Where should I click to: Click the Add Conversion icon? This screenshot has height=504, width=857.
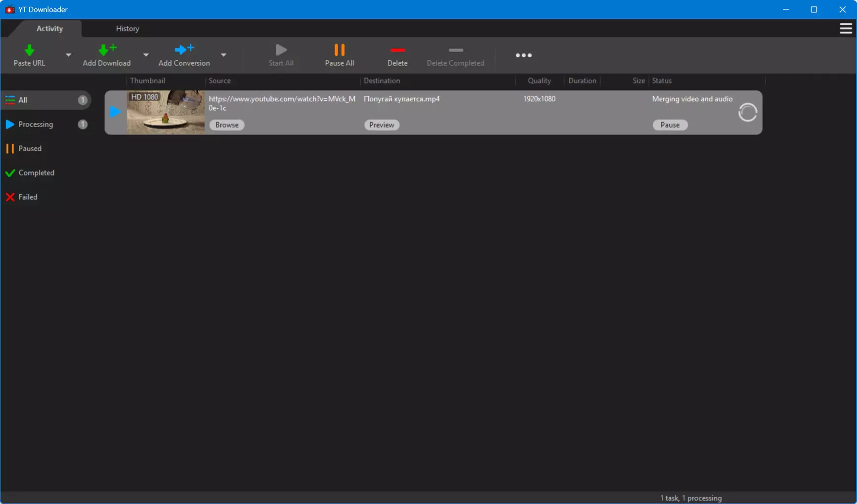click(x=184, y=49)
